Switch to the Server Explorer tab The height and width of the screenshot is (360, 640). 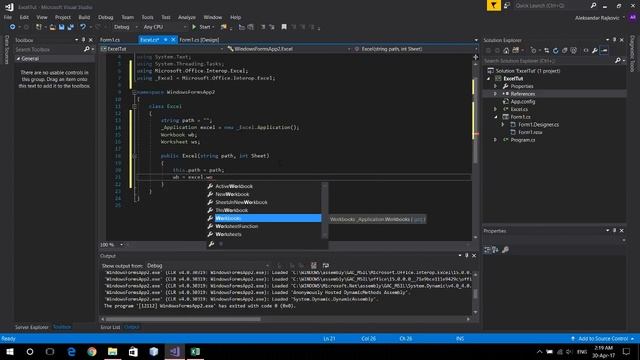point(32,327)
